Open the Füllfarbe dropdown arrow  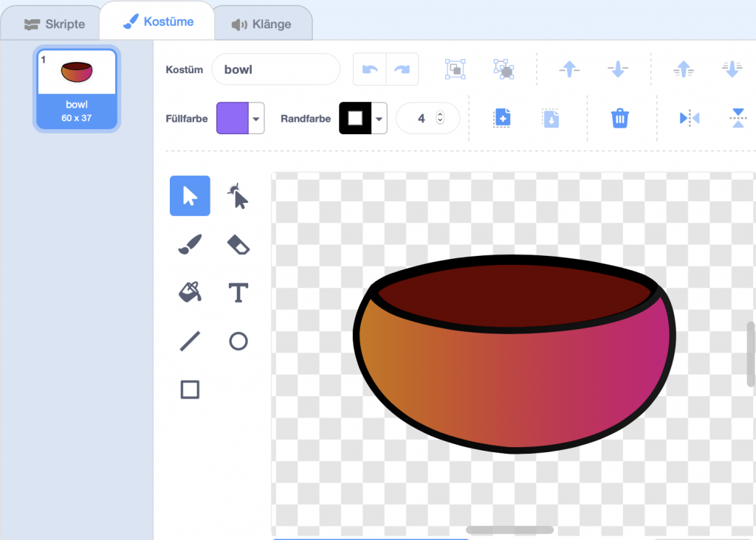256,119
